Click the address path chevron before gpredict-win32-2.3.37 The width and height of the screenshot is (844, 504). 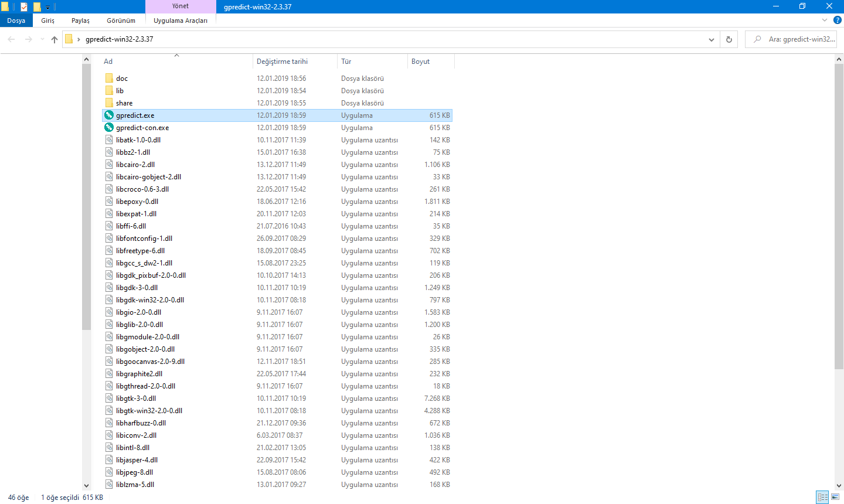coord(79,39)
